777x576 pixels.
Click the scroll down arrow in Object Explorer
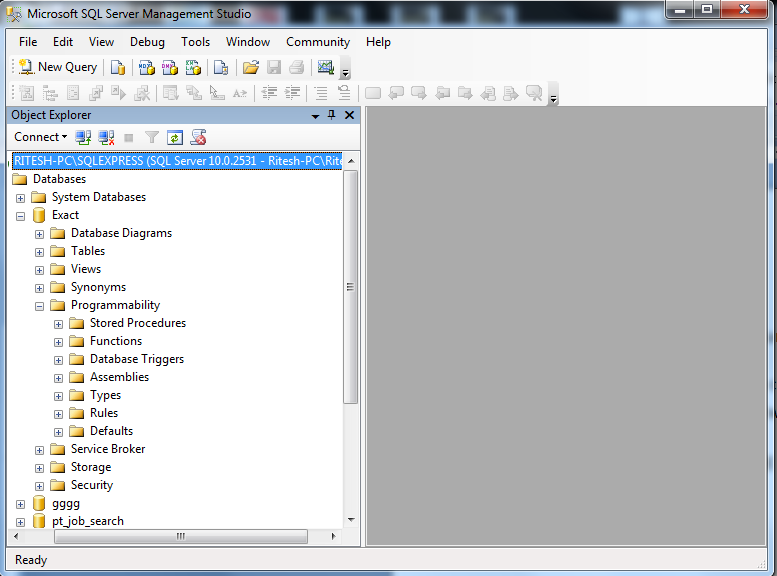351,519
